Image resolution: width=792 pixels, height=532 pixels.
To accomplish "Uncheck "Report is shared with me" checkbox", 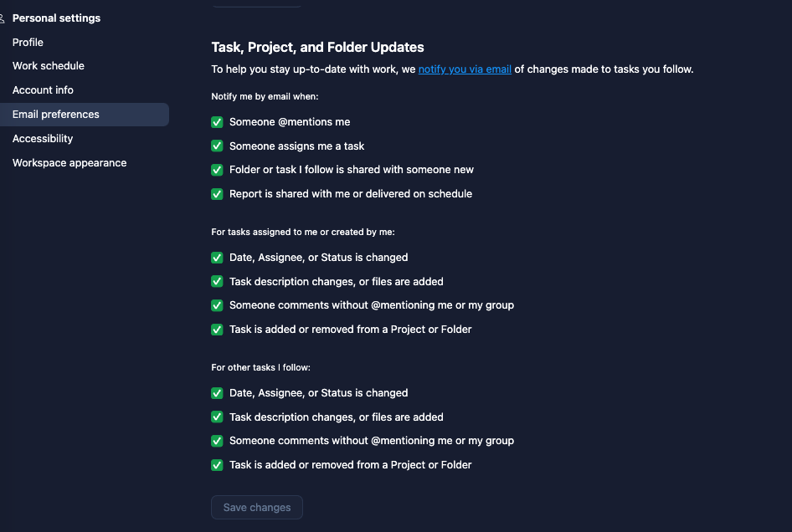I will click(217, 194).
